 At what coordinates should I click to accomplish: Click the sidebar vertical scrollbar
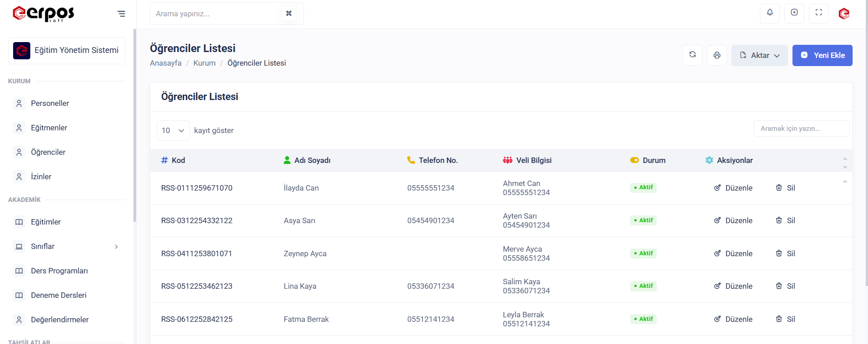[x=134, y=127]
